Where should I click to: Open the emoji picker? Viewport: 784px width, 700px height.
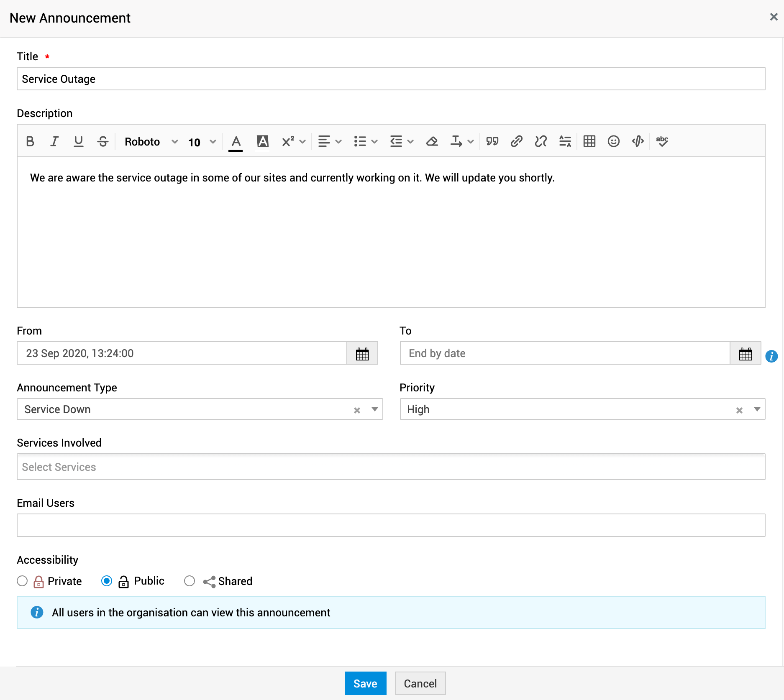pos(613,141)
